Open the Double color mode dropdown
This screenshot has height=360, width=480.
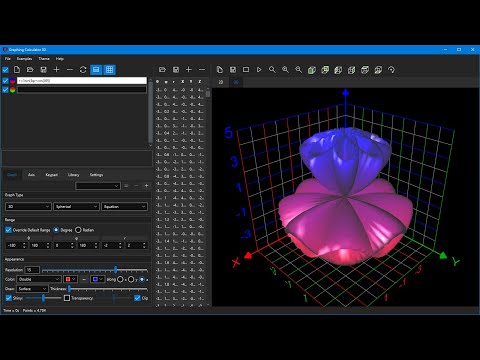pyautogui.click(x=39, y=279)
